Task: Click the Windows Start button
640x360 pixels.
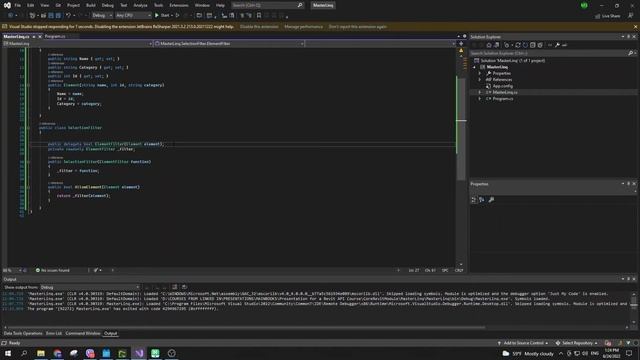Action: [8, 353]
